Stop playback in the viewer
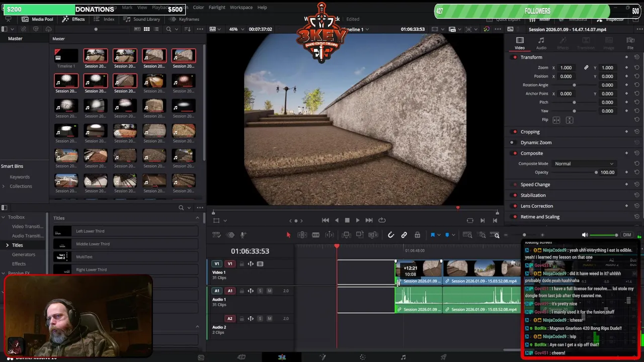Screen dimensions: 644x362 coord(347,220)
